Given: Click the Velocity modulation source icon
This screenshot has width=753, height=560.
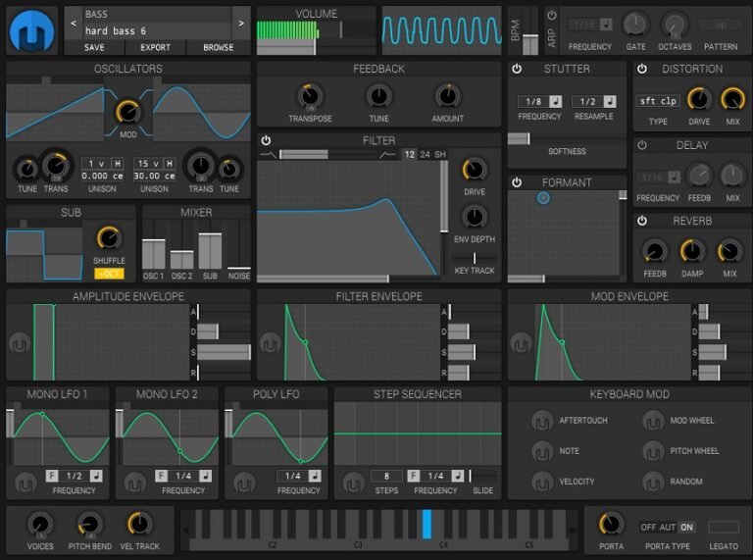Looking at the screenshot, I should [x=542, y=482].
